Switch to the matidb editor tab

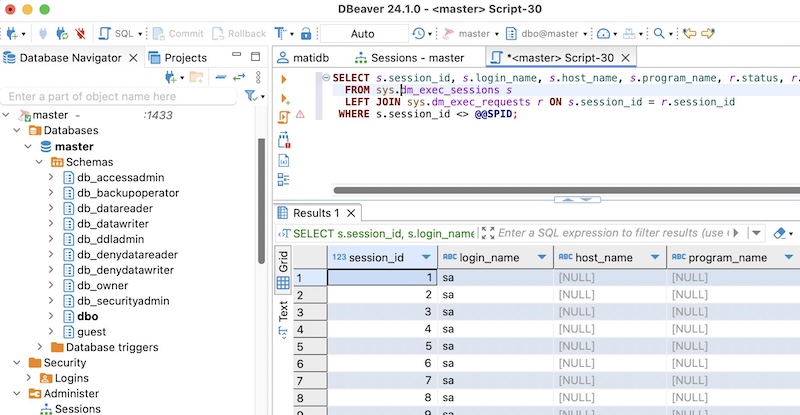click(x=304, y=58)
